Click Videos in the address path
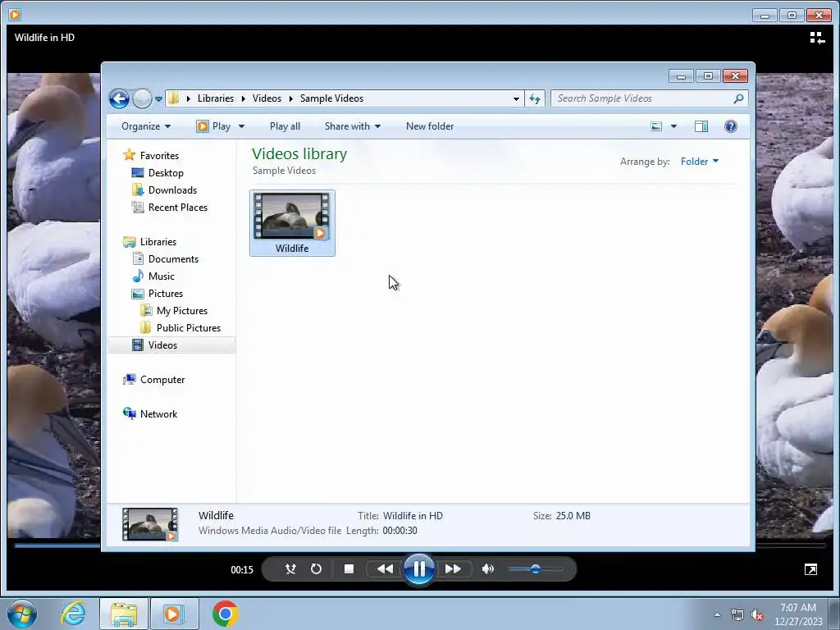This screenshot has width=840, height=630. (267, 98)
